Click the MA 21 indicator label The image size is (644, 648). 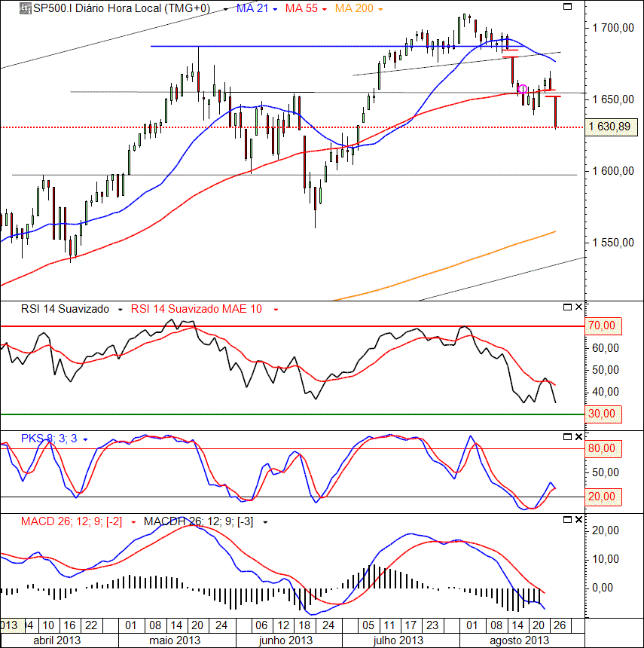pyautogui.click(x=252, y=9)
